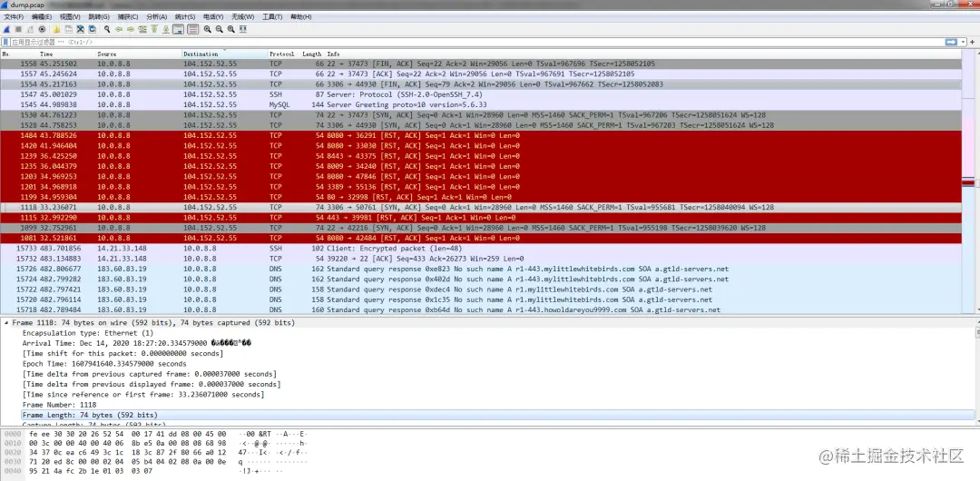Select packet 1115 port 443 RST row
This screenshot has height=481, width=980.
(481, 218)
